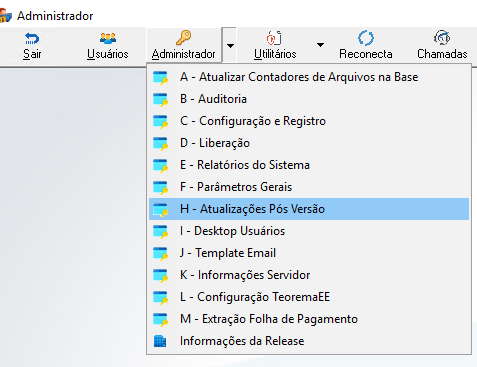Screen dimensions: 477x367
Task: Expand the Utilitários dropdown arrow
Action: [320, 45]
